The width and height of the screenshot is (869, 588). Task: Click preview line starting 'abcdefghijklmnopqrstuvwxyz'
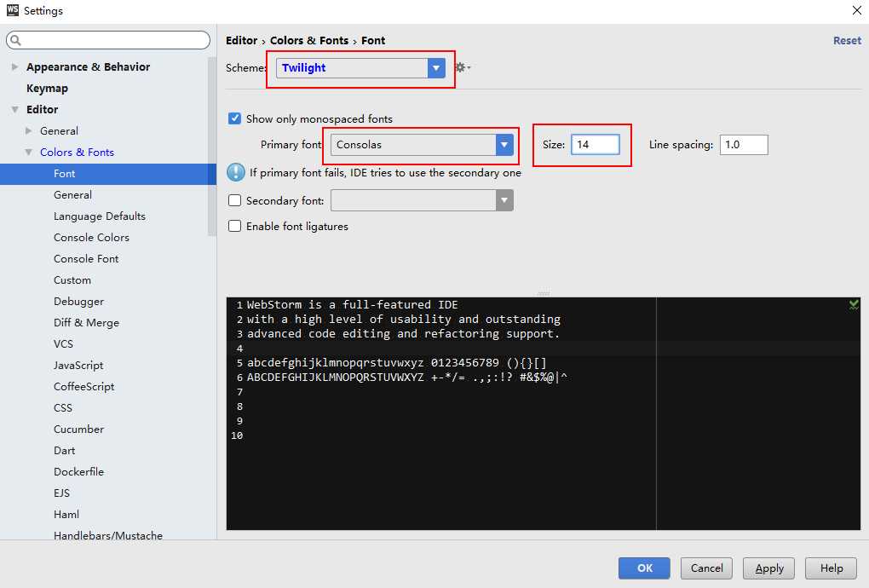pos(397,363)
